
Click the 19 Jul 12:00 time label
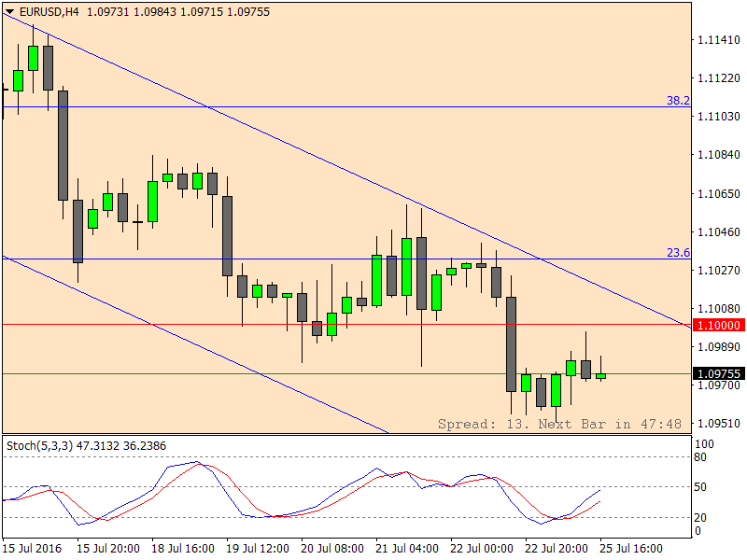[x=258, y=549]
